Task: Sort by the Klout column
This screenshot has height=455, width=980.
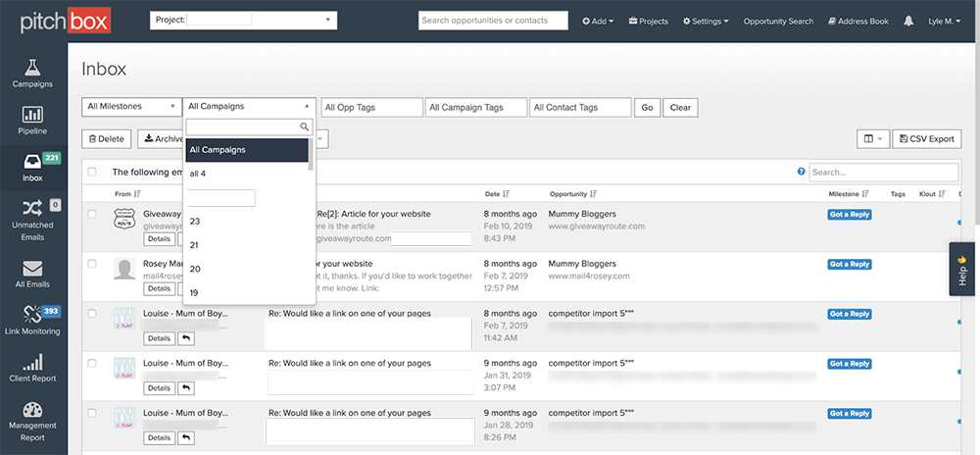Action: click(932, 194)
